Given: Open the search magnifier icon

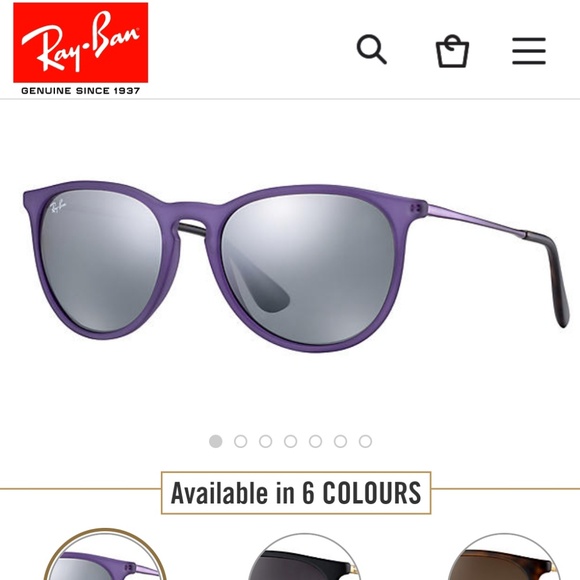Looking at the screenshot, I should (x=371, y=50).
